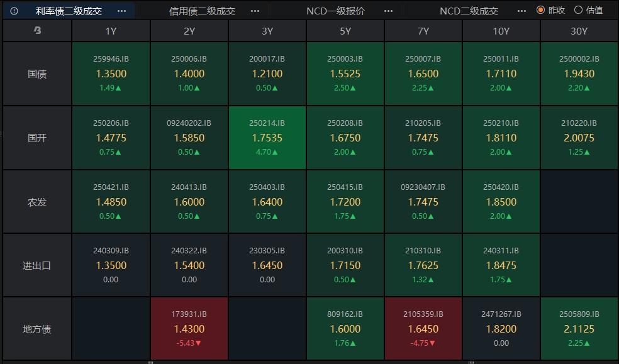Click the logo icon in table header corner
Screen dimensions: 619x364
[37, 30]
